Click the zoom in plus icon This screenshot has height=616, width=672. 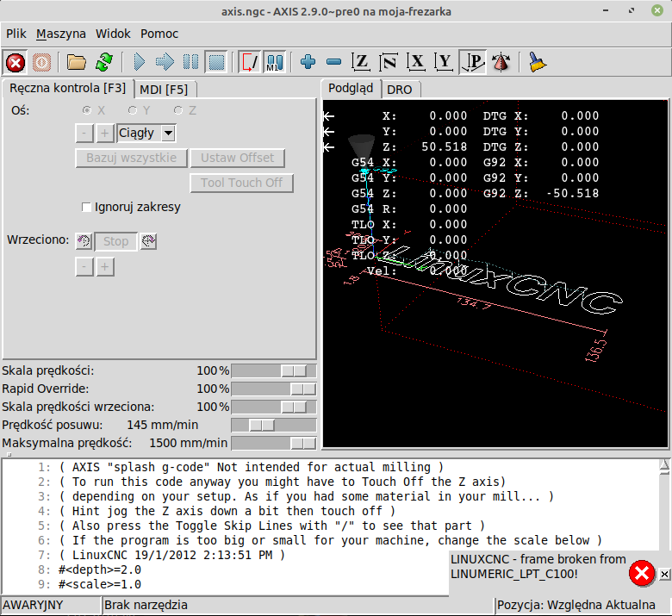click(x=308, y=62)
